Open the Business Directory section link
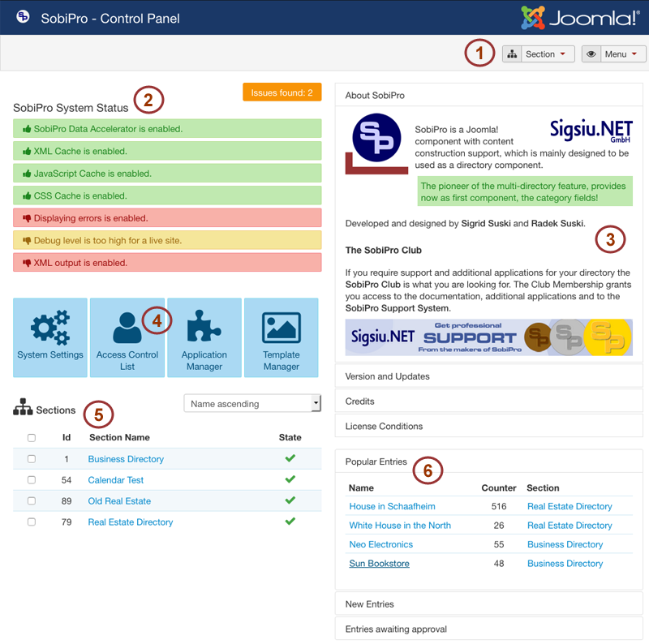649x644 pixels. 126,459
